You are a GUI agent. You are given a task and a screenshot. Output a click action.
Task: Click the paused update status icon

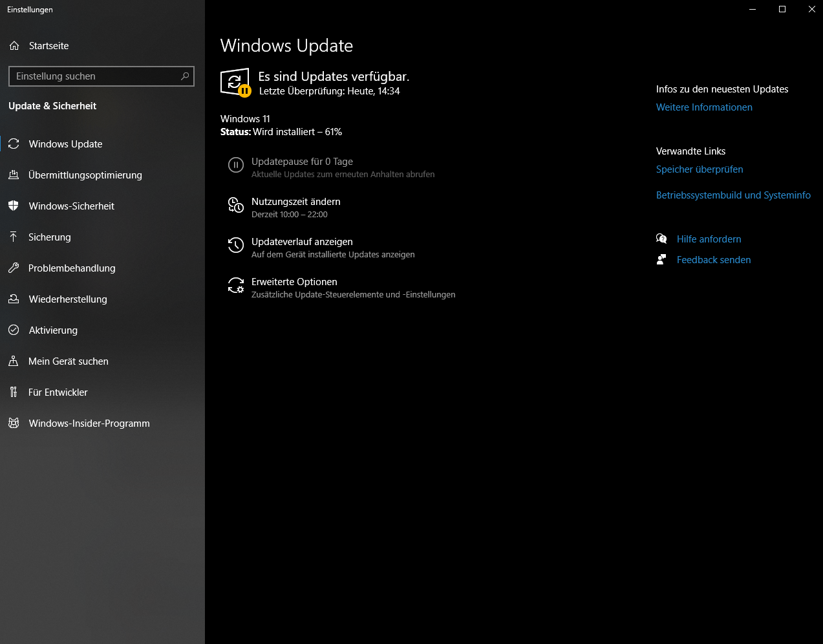tap(235, 83)
